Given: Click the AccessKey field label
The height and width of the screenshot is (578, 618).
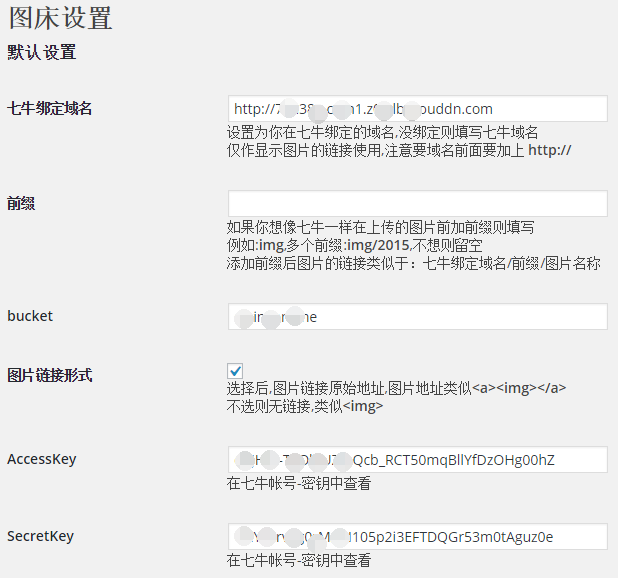Looking at the screenshot, I should pyautogui.click(x=41, y=459).
